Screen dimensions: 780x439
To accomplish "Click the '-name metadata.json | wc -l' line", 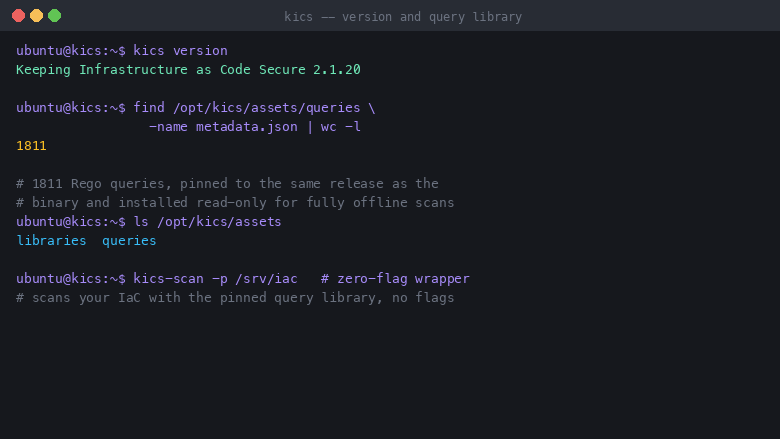I will 255,127.
